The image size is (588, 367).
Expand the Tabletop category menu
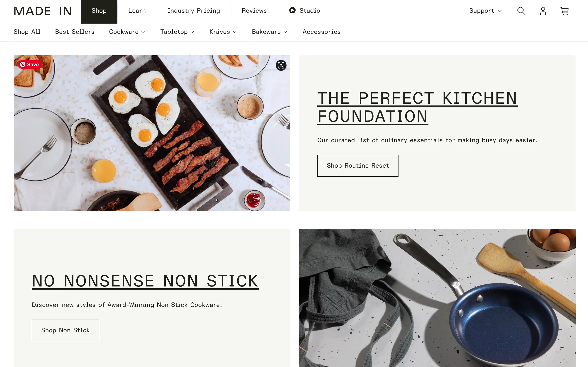pos(177,32)
